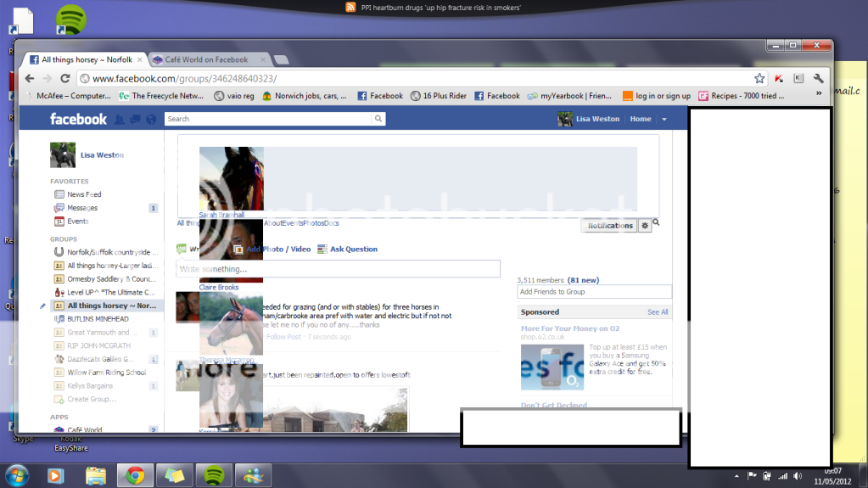Open Chrome's wrench settings menu
The width and height of the screenshot is (868, 488).
818,79
